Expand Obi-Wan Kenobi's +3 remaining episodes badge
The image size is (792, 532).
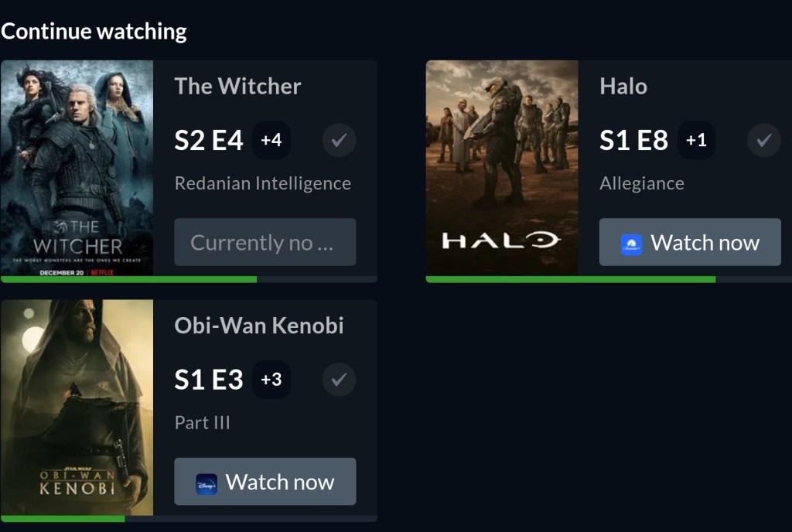(x=271, y=380)
